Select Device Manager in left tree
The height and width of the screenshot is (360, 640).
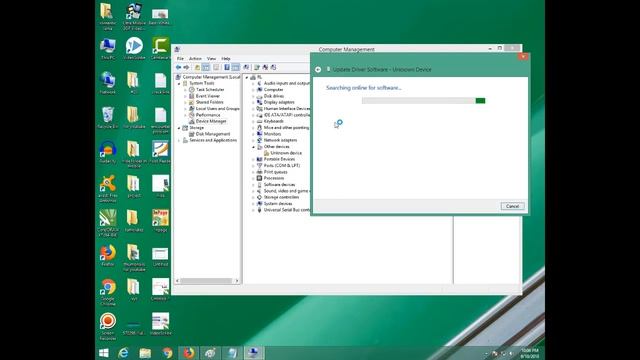211,121
